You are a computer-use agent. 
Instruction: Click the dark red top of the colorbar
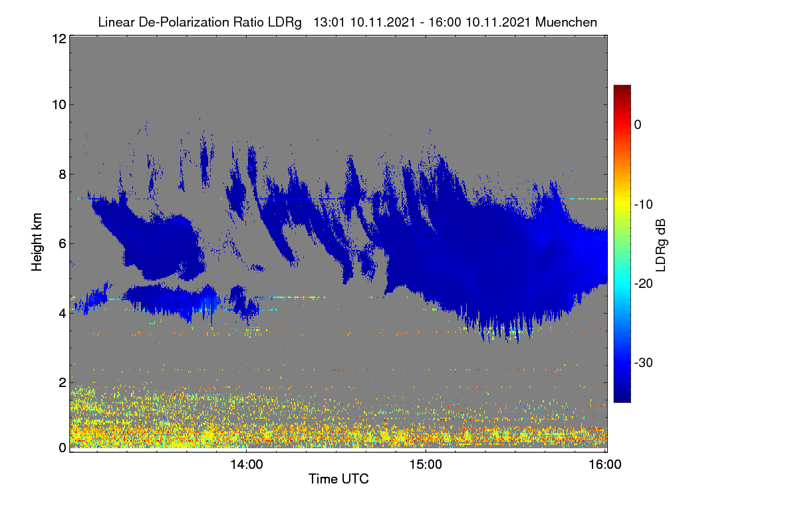622,90
